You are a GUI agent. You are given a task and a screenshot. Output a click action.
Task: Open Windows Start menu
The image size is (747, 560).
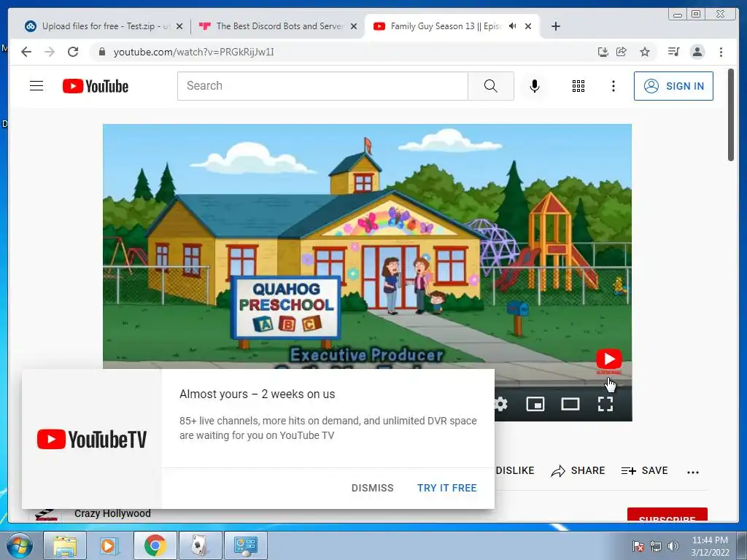coord(19,545)
